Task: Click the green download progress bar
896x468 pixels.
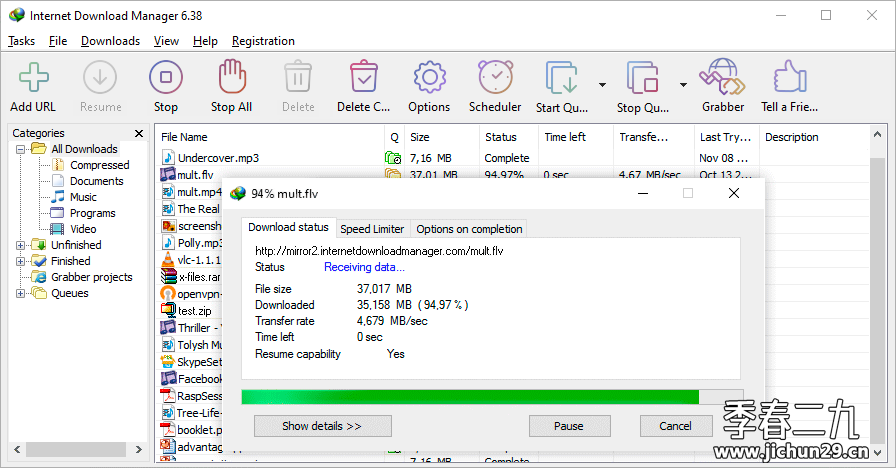Action: point(470,397)
